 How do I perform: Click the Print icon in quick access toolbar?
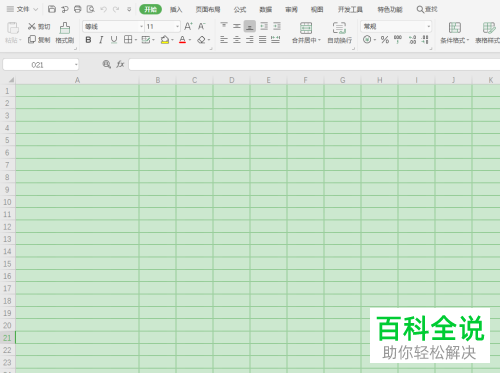pos(77,9)
